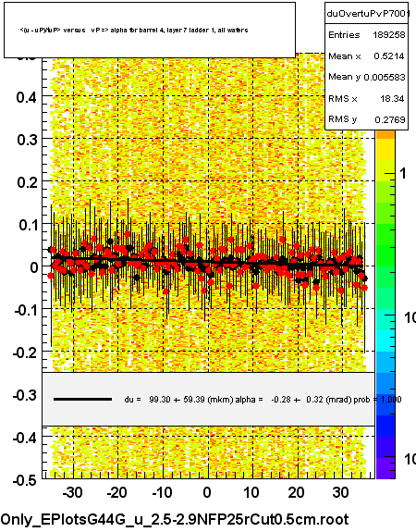
Task: Select the duOvertuPvP7001 stats box title
Action: [367, 14]
